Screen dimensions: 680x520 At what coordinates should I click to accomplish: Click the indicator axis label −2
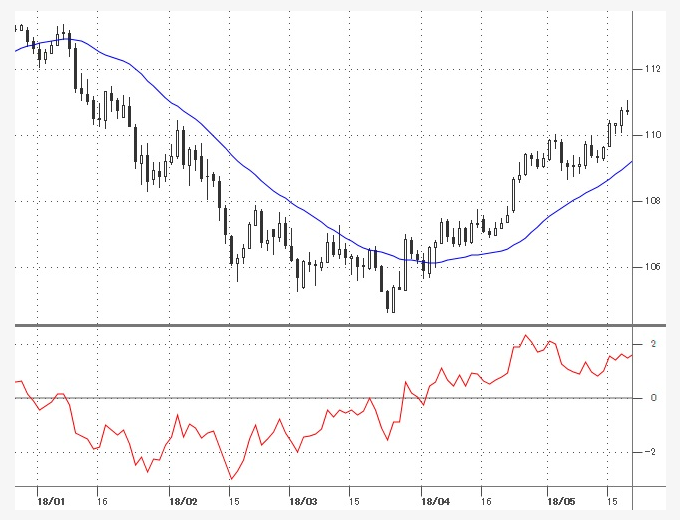point(650,452)
